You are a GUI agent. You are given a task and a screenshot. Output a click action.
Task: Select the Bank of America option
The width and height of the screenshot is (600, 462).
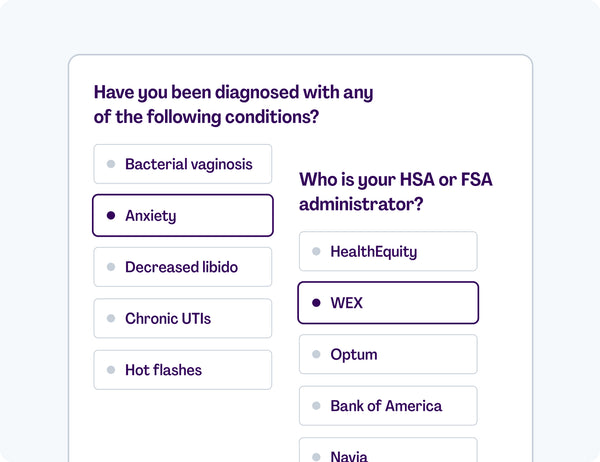(x=388, y=406)
